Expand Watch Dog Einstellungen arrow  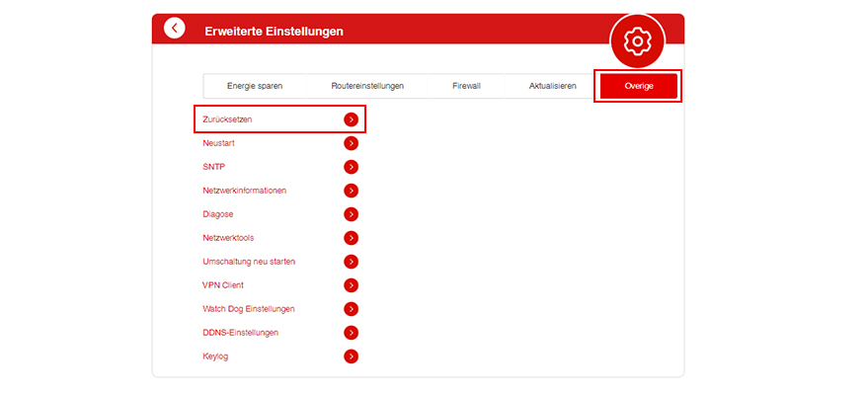pos(351,309)
